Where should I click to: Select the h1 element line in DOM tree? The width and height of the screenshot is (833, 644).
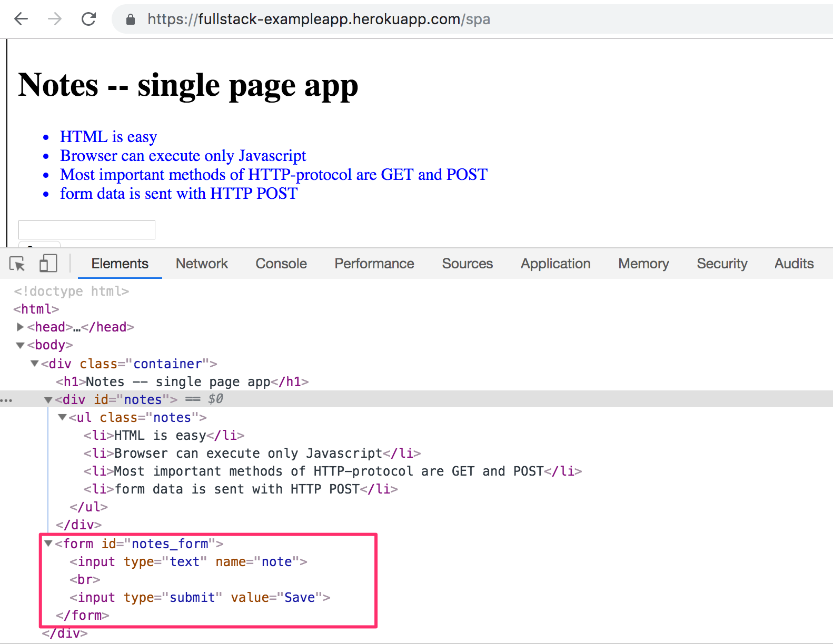point(182,382)
